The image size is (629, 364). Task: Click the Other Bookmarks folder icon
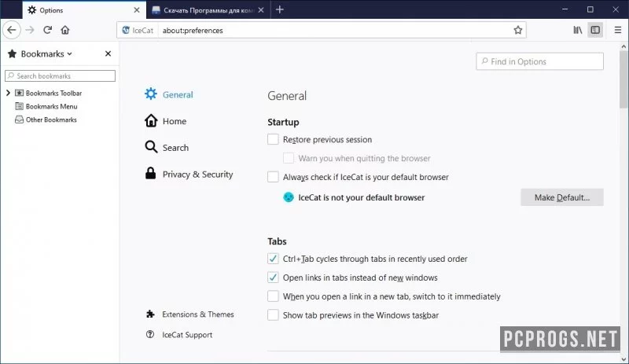tap(19, 119)
